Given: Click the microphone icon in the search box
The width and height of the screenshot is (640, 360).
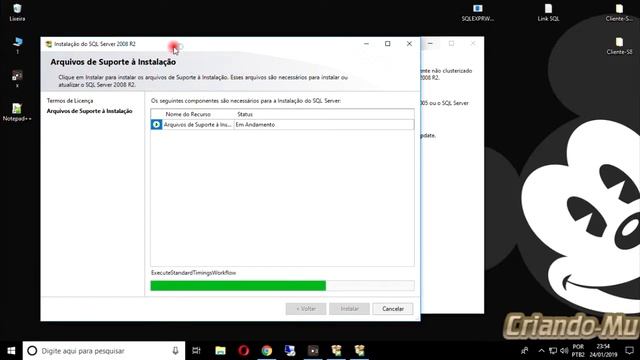Looking at the screenshot, I should [x=175, y=351].
